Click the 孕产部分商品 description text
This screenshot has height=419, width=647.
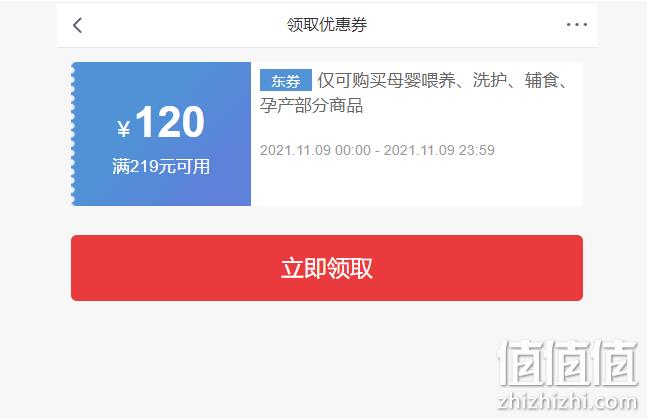[x=312, y=105]
